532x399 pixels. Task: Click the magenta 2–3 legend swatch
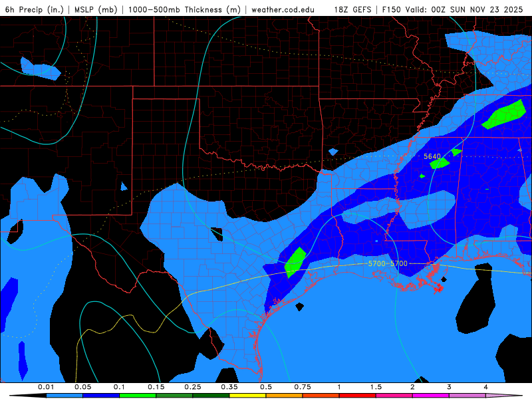[x=431, y=396]
